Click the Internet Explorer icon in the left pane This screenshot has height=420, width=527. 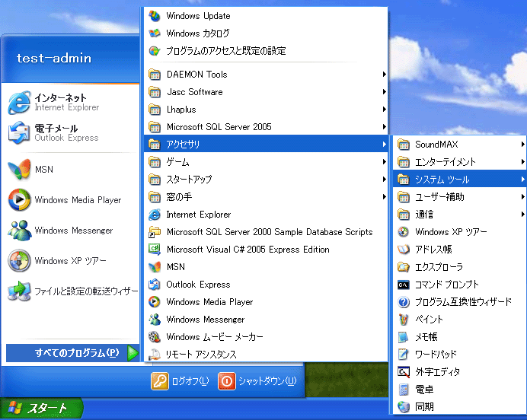[19, 103]
